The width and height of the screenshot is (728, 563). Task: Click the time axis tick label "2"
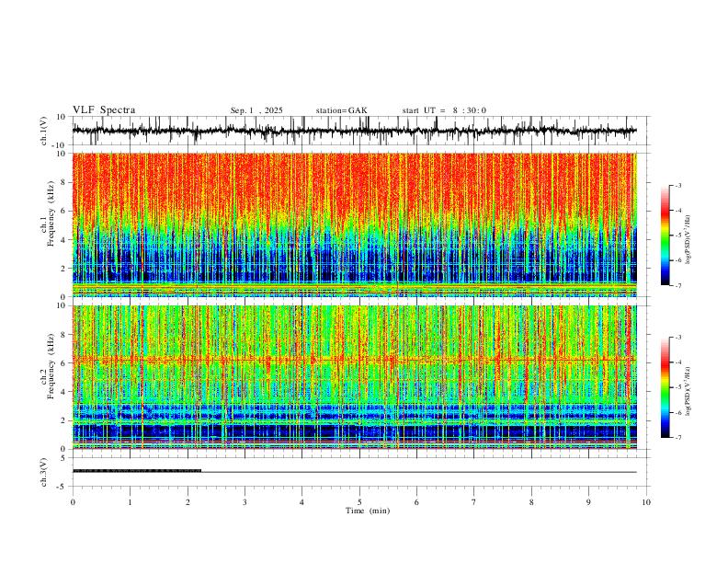(188, 502)
